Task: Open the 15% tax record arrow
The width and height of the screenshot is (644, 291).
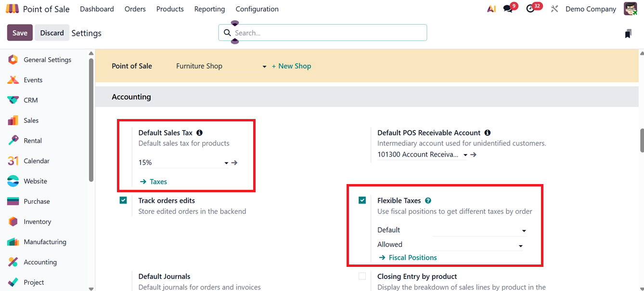Action: pos(234,163)
